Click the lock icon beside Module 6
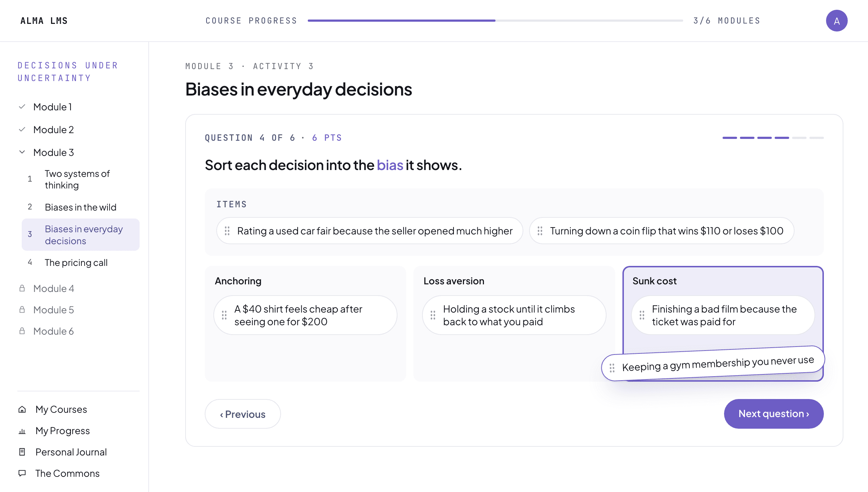This screenshot has height=492, width=868. (x=22, y=331)
